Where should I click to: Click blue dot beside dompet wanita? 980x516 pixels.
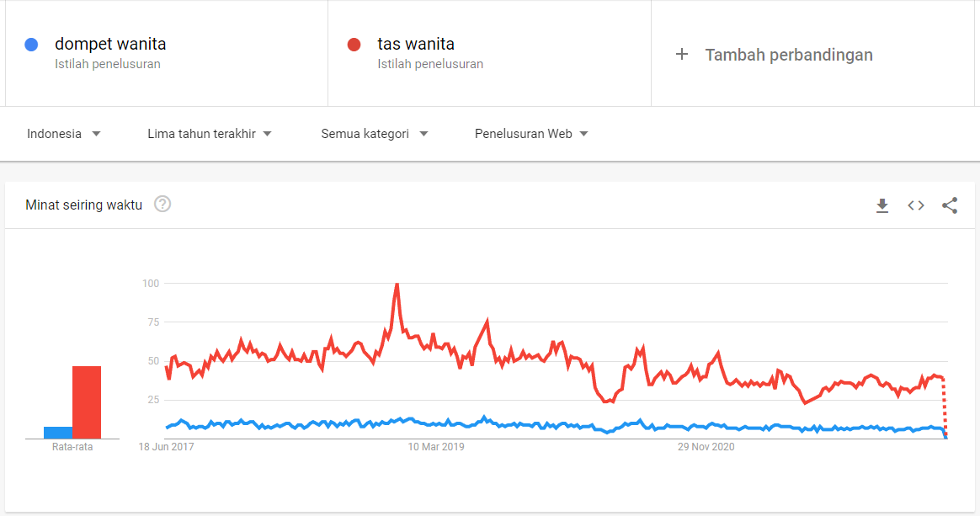(31, 45)
